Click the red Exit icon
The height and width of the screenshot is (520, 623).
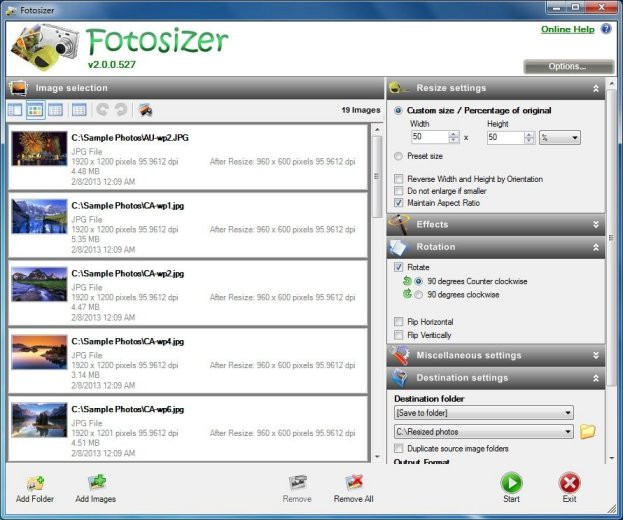pyautogui.click(x=569, y=483)
